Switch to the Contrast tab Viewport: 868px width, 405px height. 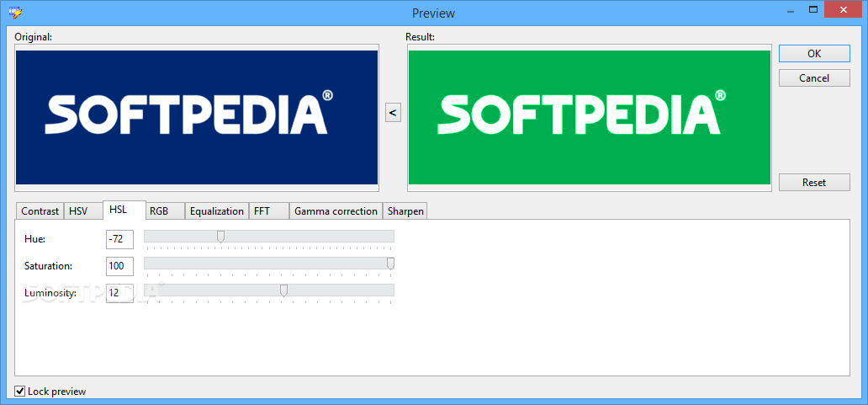(x=40, y=211)
